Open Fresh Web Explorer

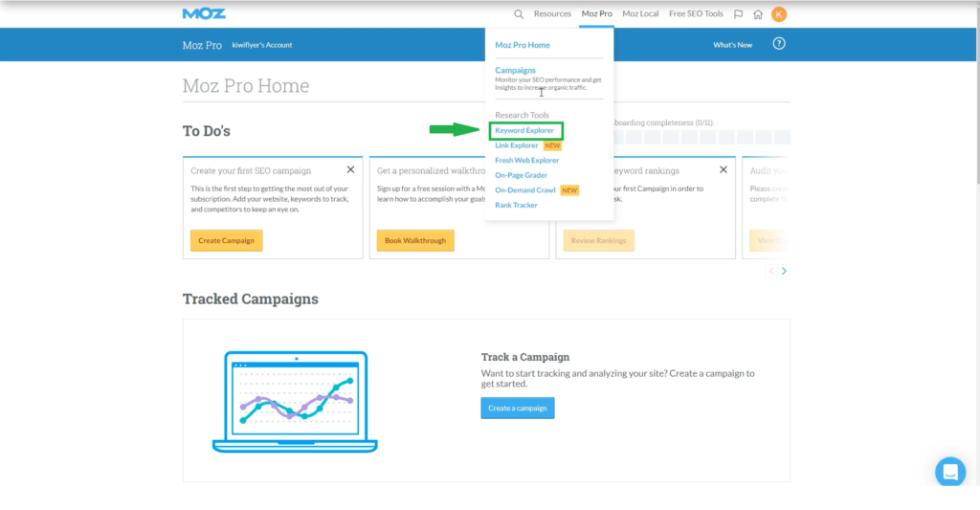(527, 161)
